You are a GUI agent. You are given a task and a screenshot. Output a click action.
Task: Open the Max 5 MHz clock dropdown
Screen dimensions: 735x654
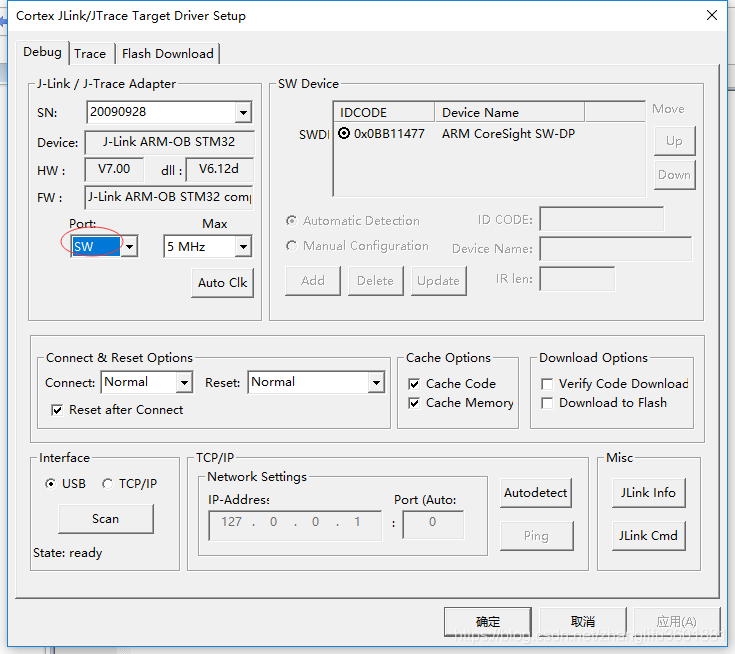coord(243,247)
